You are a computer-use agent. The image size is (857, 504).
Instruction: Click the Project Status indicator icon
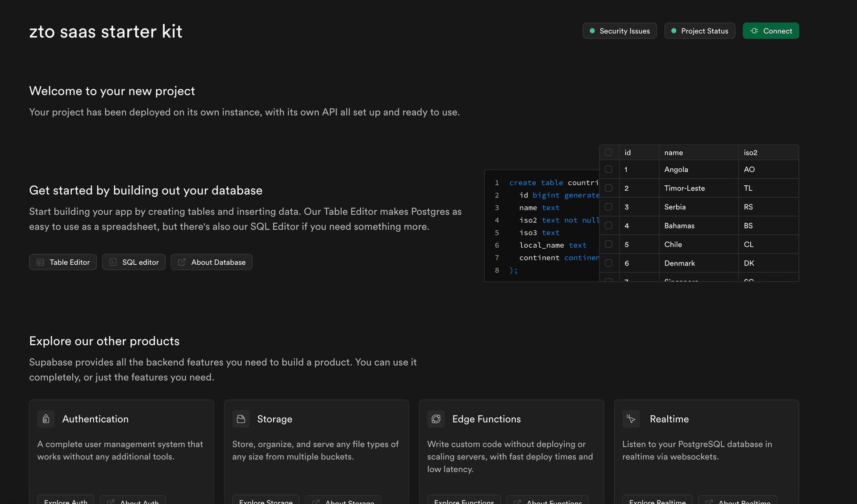coord(674,31)
